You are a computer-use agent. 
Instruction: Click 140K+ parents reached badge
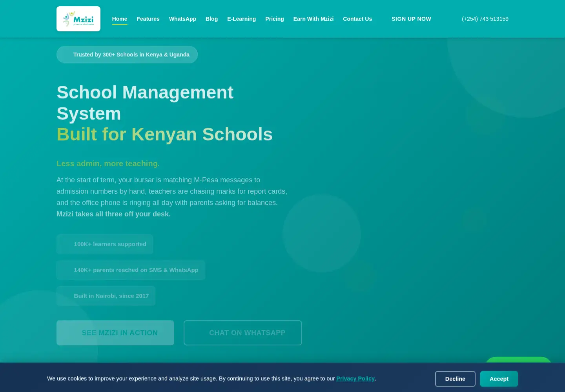[131, 270]
